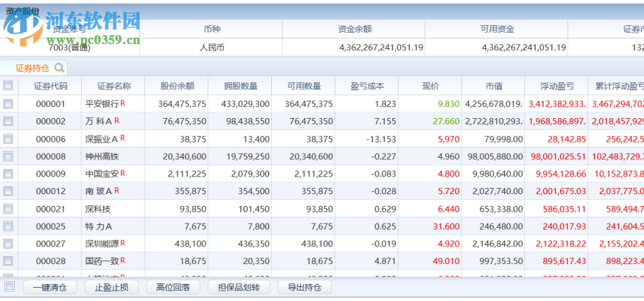The width and height of the screenshot is (644, 301).
Task: Click the R margin icon next to 深圳能源
Action: 123,243
